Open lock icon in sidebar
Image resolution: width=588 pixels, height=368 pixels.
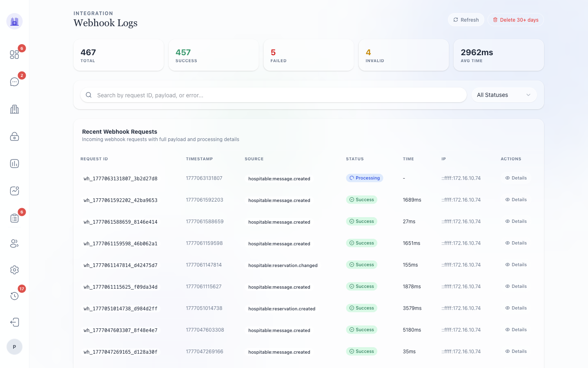(14, 136)
